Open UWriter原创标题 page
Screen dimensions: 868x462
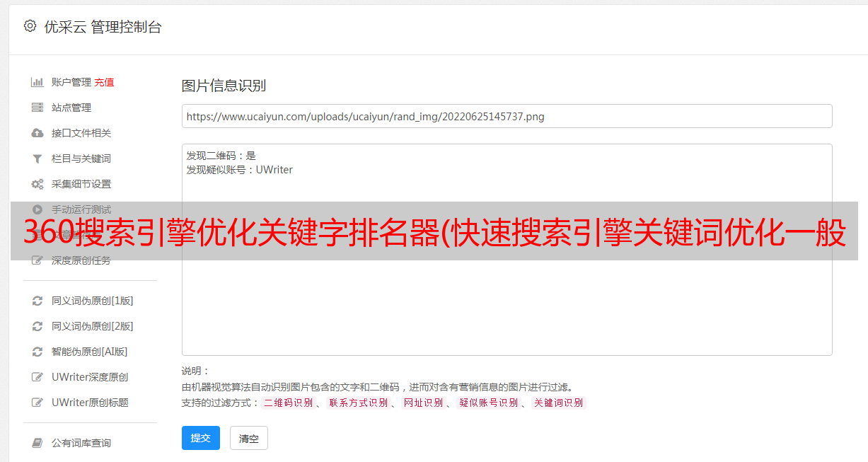(90, 403)
